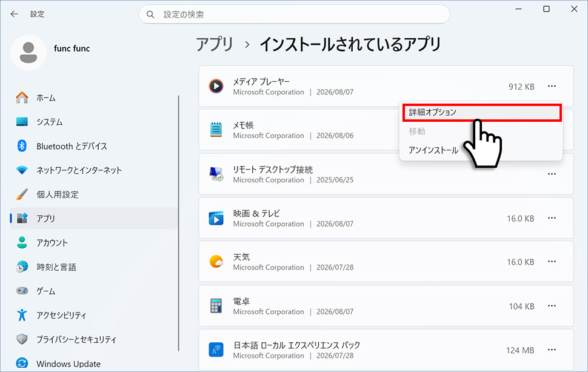Focus the 設定の検索 search box

click(295, 15)
